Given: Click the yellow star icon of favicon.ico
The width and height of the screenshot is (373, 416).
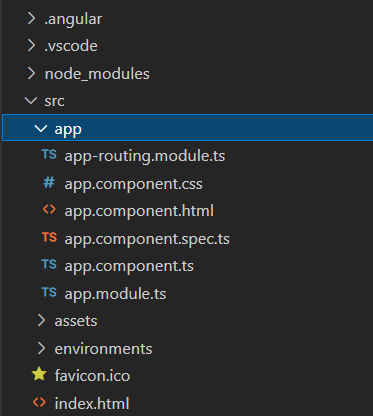Looking at the screenshot, I should coord(39,374).
